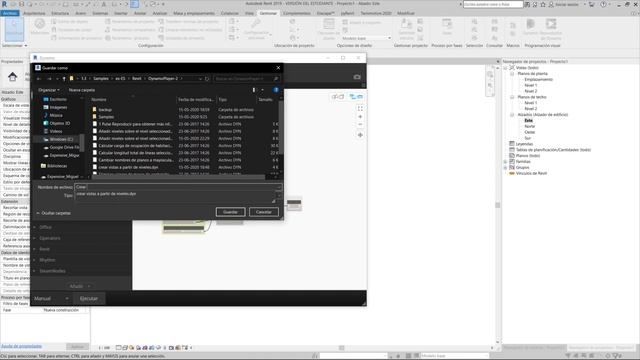Click the blue help icon in save dialog
The width and height of the screenshot is (640, 360).
tap(276, 90)
